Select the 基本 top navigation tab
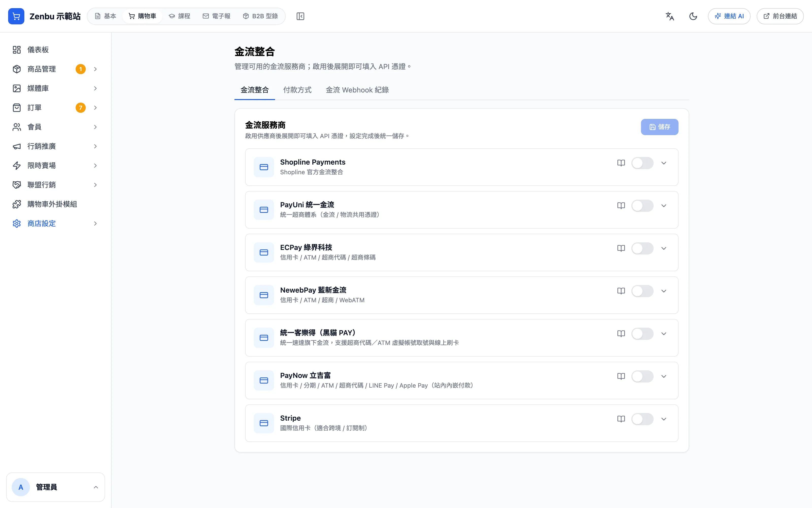 105,16
